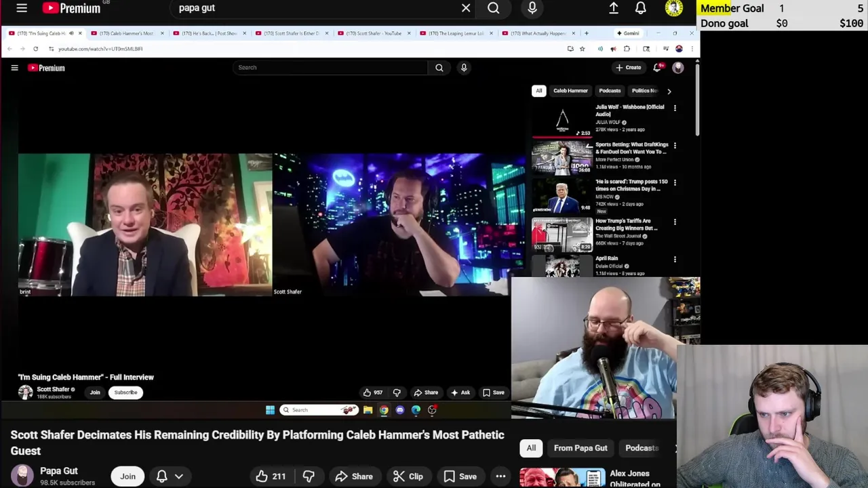Switch to 'Scott Shafer - YouTube' tab
The image size is (868, 488).
373,33
